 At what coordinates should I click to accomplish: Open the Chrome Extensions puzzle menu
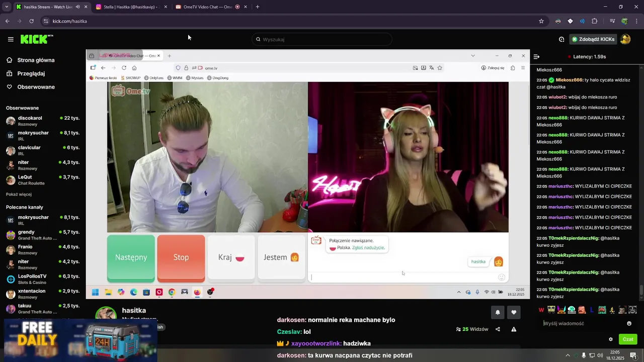[594, 21]
